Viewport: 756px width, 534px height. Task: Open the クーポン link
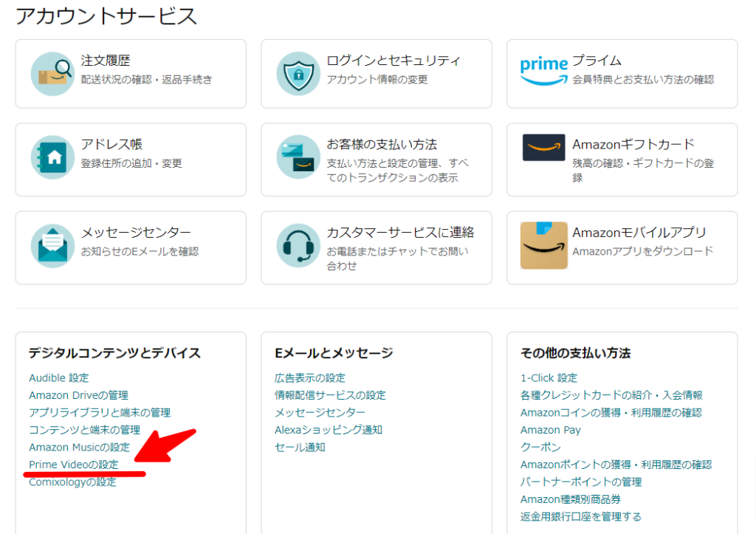click(x=540, y=447)
